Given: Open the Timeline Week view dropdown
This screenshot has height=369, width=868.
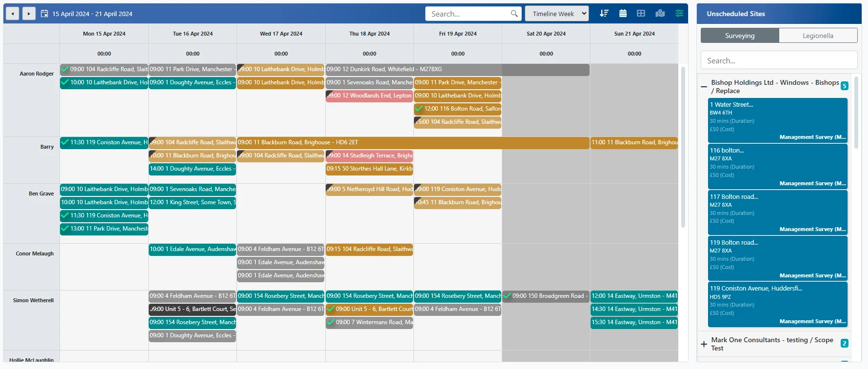Looking at the screenshot, I should [x=556, y=14].
